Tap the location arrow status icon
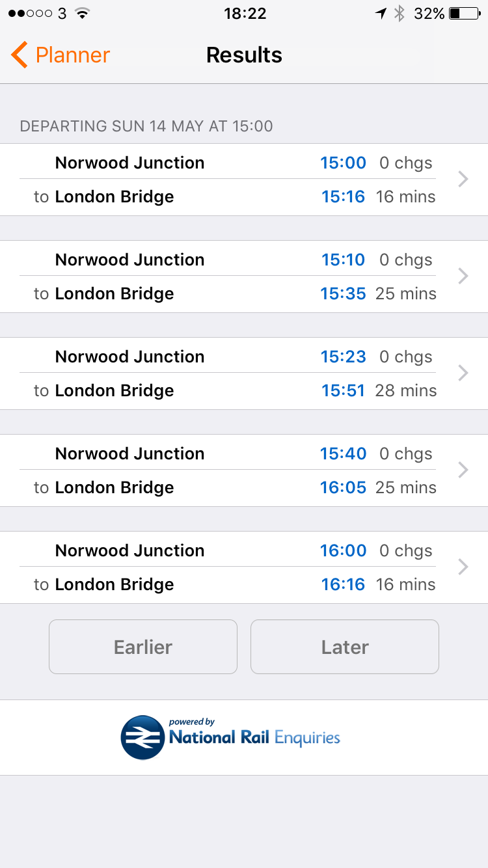Image resolution: width=488 pixels, height=868 pixels. click(x=381, y=14)
